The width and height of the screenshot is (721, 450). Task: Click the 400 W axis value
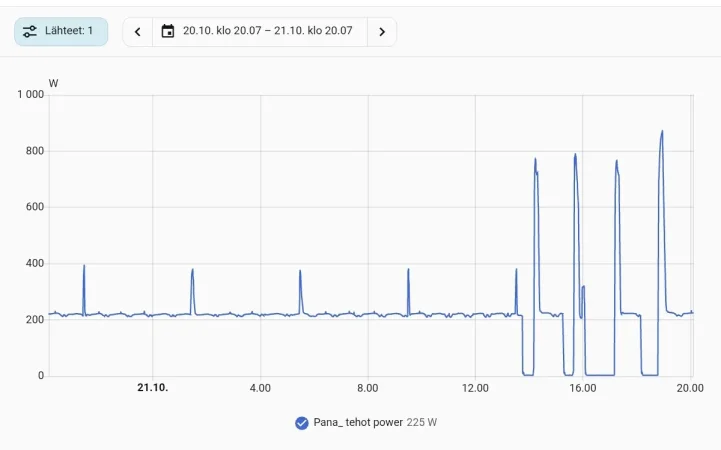(x=35, y=263)
